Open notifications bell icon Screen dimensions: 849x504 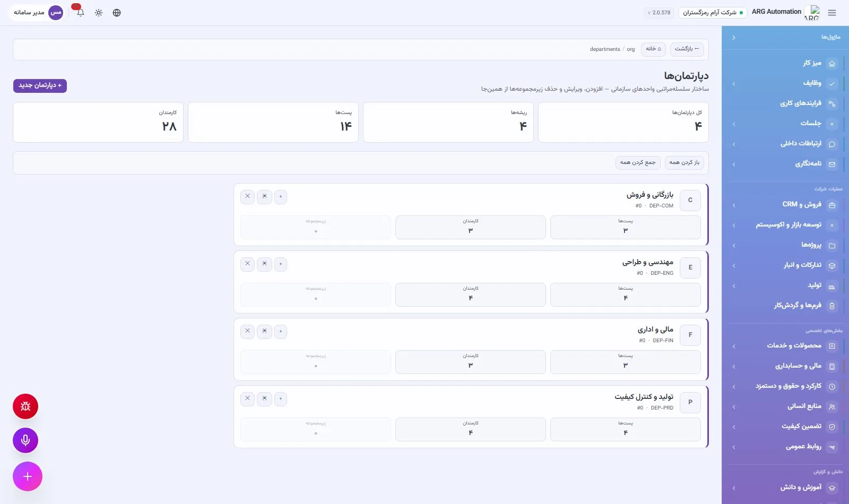point(81,13)
